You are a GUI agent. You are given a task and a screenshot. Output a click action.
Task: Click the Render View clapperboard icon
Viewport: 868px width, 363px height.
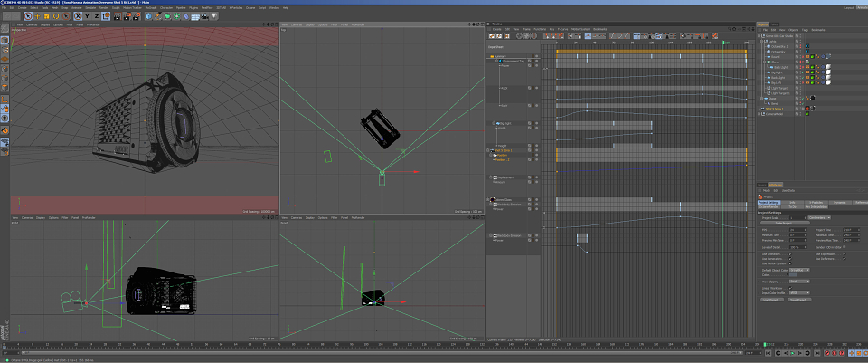(x=118, y=16)
